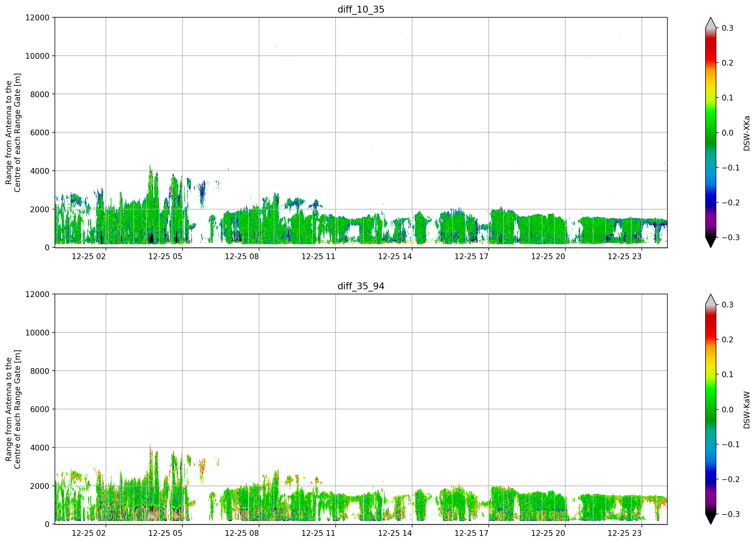The image size is (756, 543).
Task: Click the DSW-KaW colorbar label
Action: (x=747, y=410)
